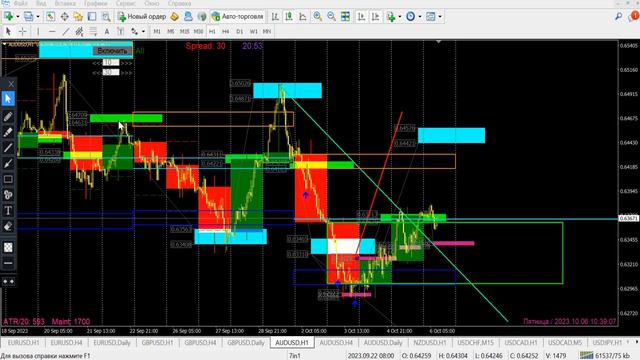Select the marker tool in drawing panel
Image resolution: width=640 pixels, height=360 pixels.
click(8, 132)
